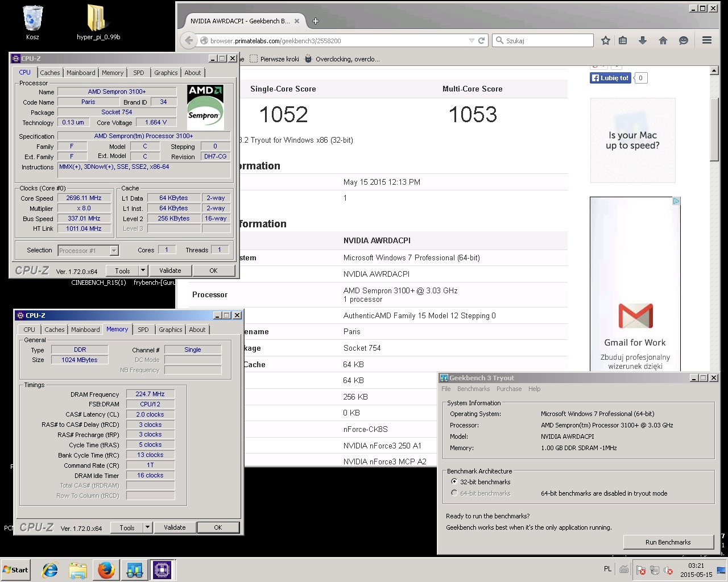Bookmark this page with the star icon
728x582 pixels.
606,40
